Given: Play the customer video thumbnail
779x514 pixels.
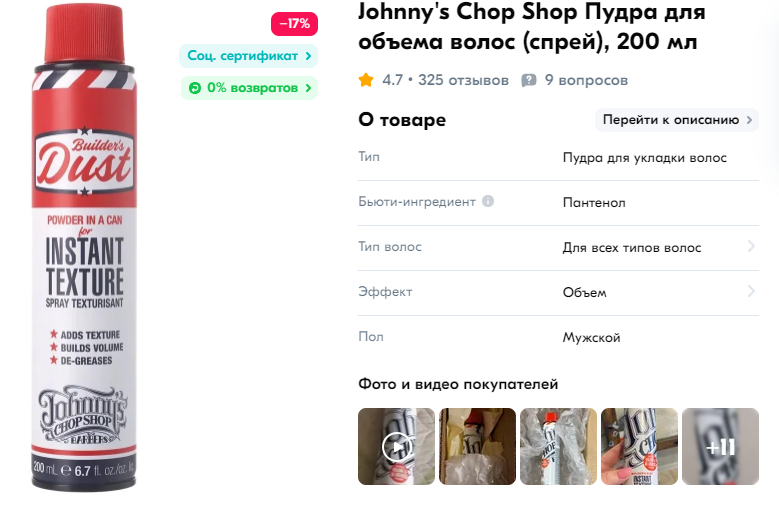Looking at the screenshot, I should (x=396, y=446).
